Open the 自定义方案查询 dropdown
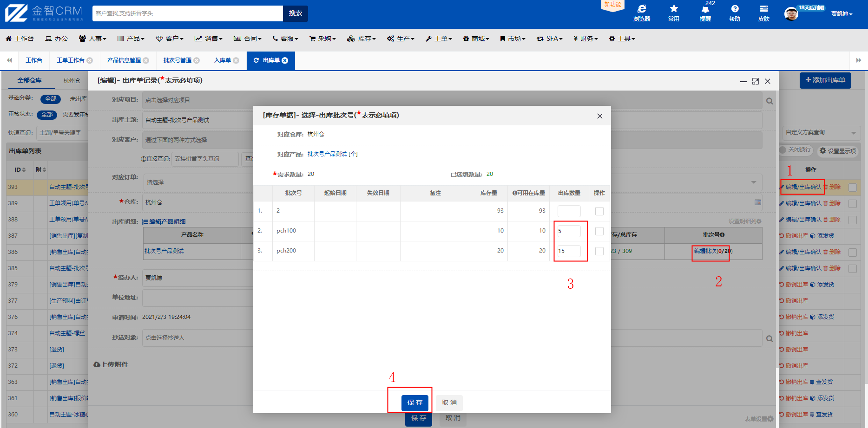Viewport: 868px width, 428px height. pyautogui.click(x=821, y=133)
